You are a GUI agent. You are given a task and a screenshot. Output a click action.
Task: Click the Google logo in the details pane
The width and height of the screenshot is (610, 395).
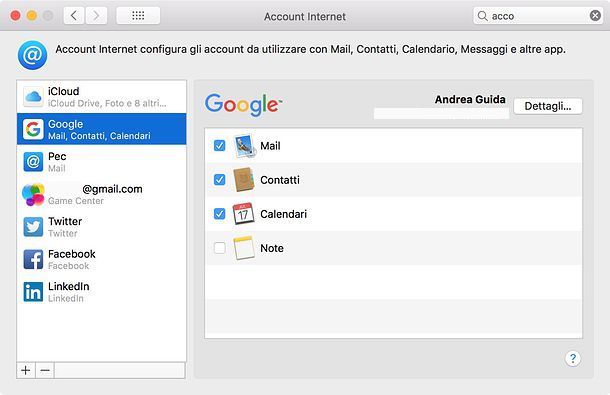tap(243, 105)
